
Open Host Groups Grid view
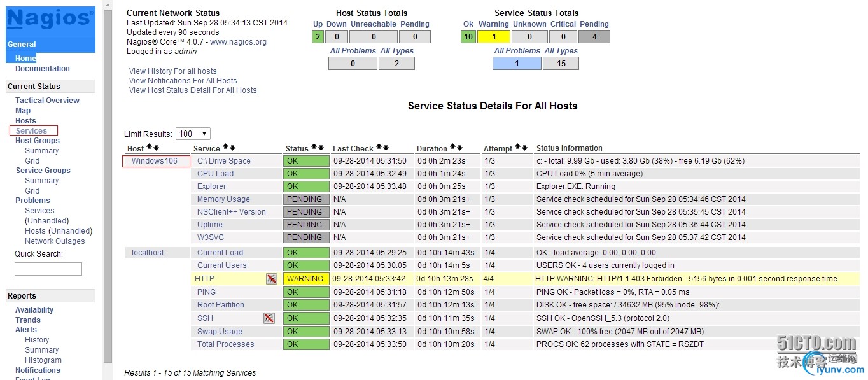point(32,161)
